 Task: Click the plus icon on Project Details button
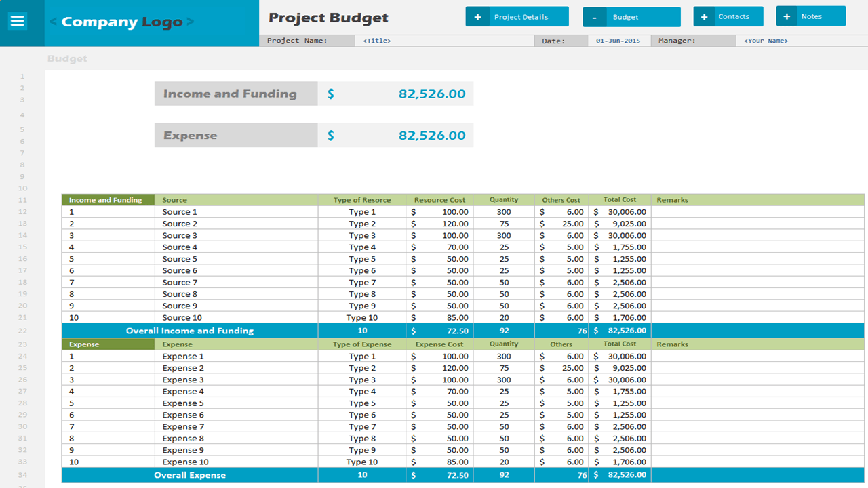click(x=478, y=16)
